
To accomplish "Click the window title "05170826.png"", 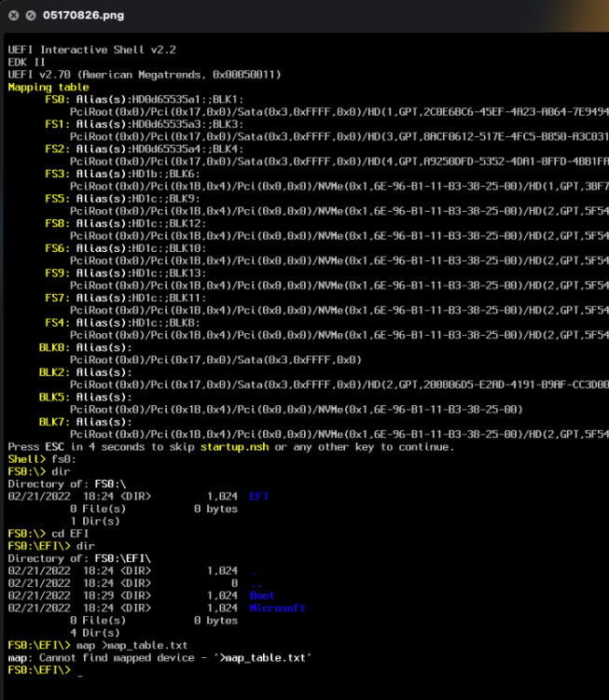I will 83,15.
